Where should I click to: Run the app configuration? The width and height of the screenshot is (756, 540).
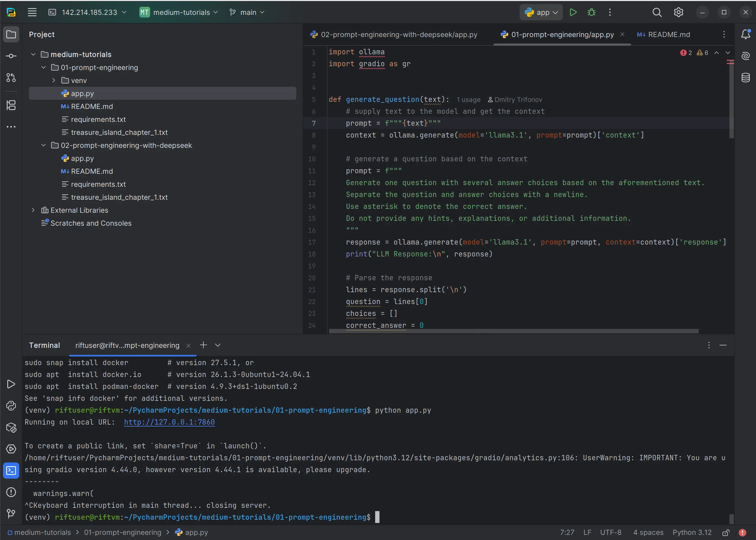[573, 12]
